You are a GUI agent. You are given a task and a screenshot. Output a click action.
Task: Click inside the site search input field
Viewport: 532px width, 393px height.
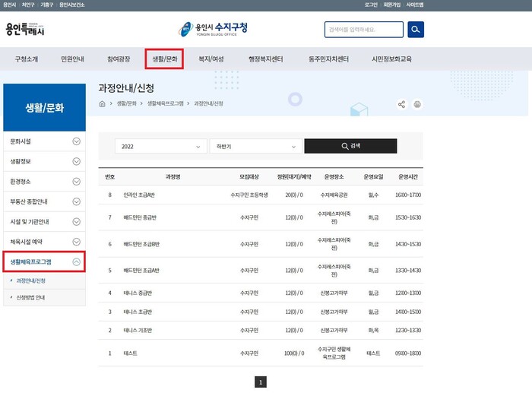(363, 30)
